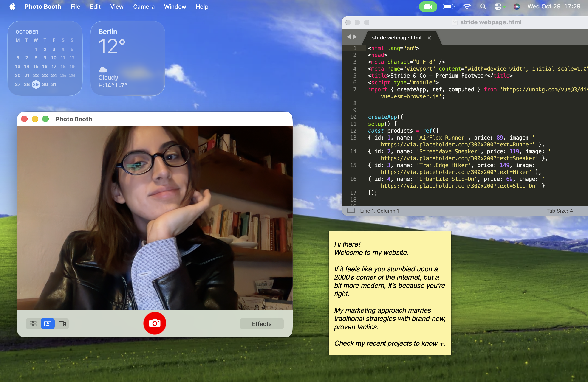Screen dimensions: 588x382
Task: Navigate forward with the right arrow in the editor
Action: tap(355, 37)
